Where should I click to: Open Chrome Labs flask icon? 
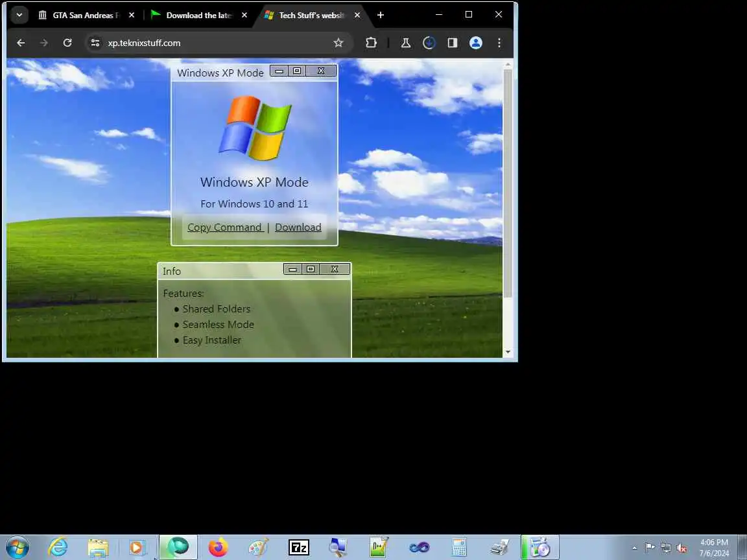point(405,43)
